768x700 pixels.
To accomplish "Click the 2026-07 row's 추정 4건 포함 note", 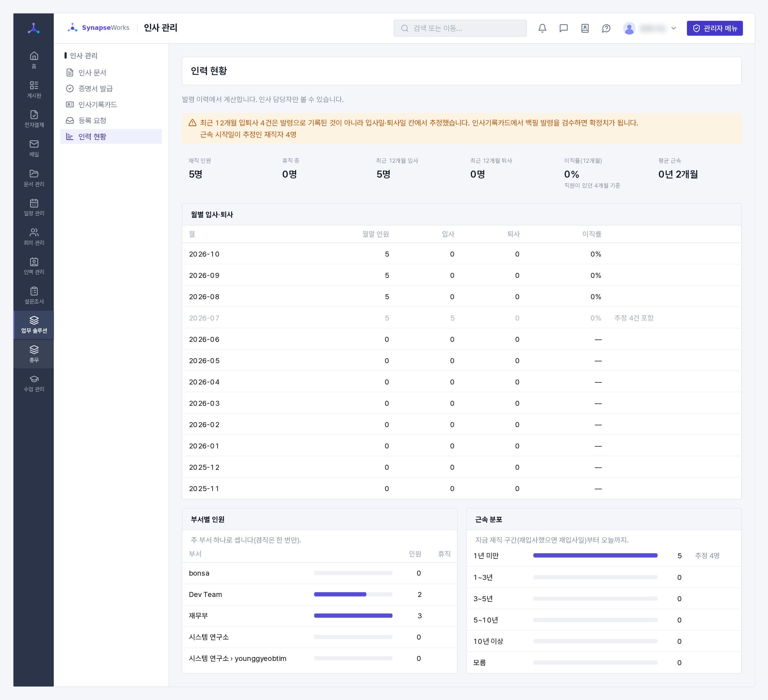I will pos(634,318).
